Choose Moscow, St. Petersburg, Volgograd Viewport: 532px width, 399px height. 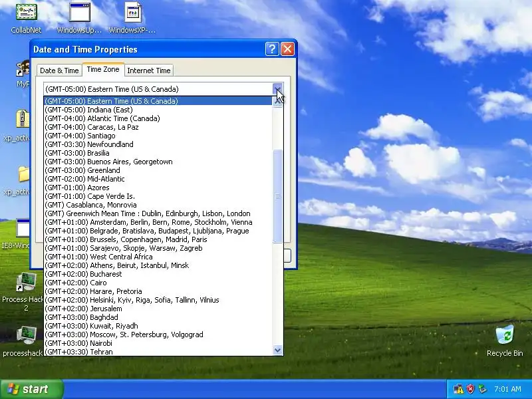pos(158,334)
